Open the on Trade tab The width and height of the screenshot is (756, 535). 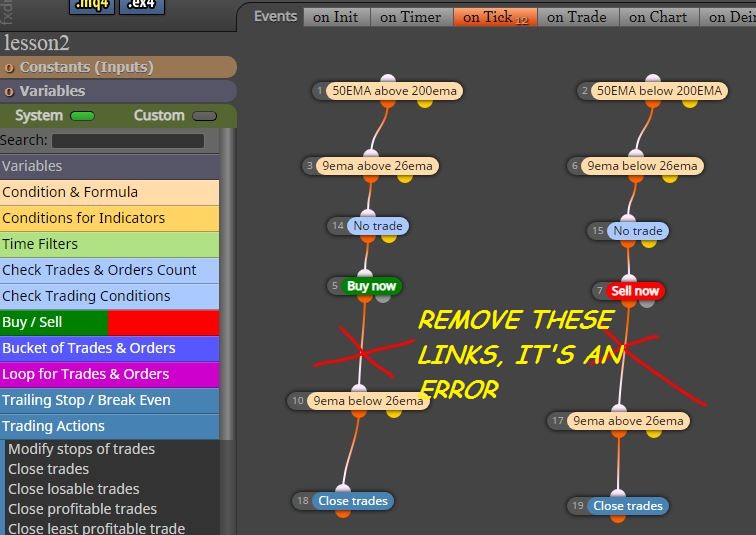coord(577,17)
